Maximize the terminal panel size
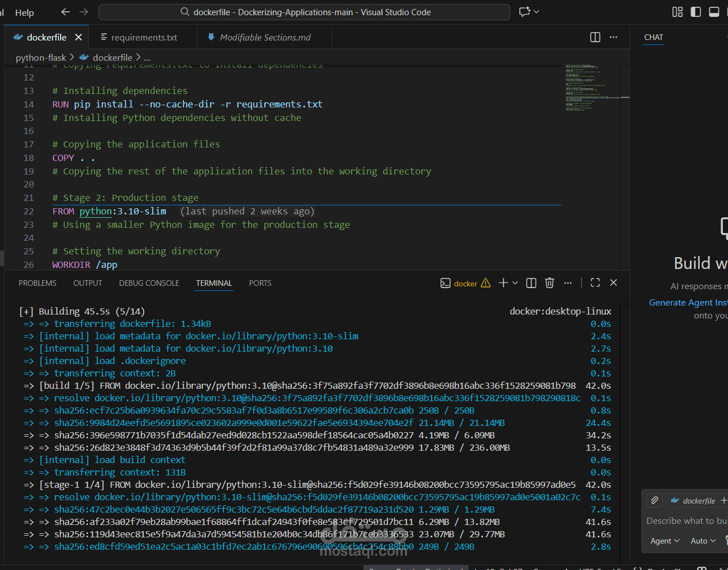The width and height of the screenshot is (728, 570). 595,283
